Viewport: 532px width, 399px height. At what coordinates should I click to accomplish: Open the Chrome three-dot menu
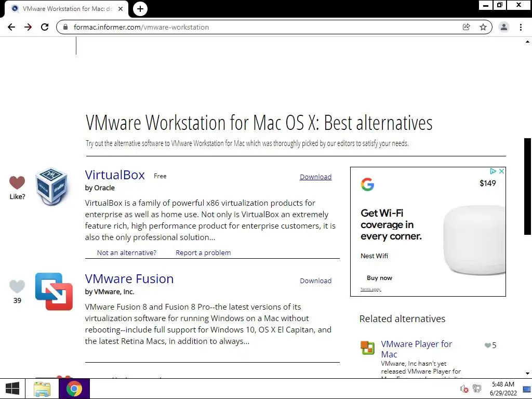521,27
